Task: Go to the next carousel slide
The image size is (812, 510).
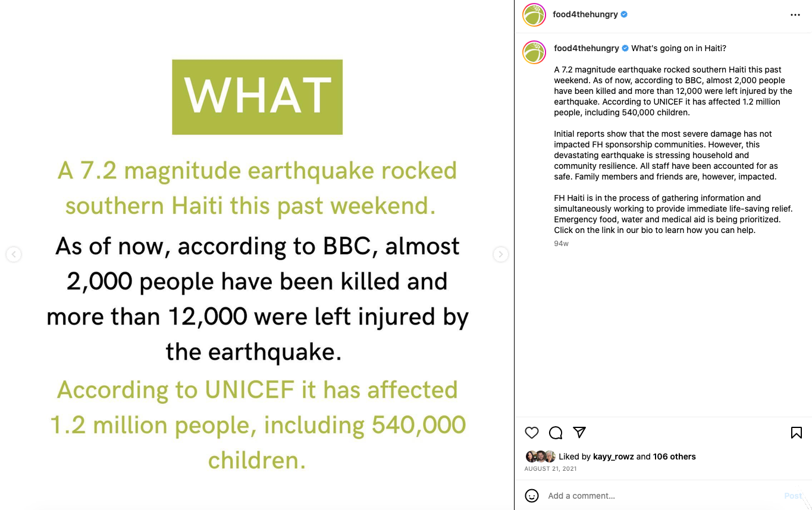Action: pyautogui.click(x=501, y=254)
